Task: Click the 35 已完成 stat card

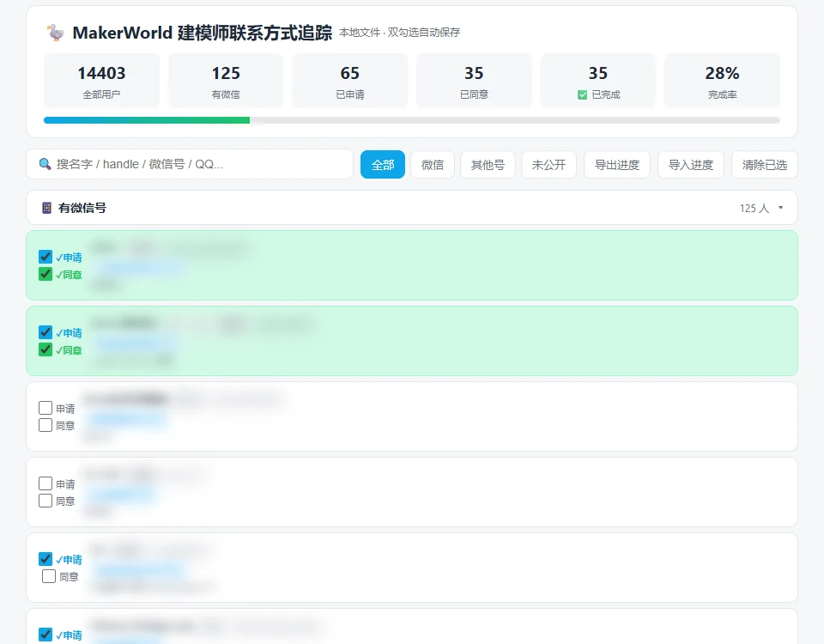Action: (x=598, y=81)
